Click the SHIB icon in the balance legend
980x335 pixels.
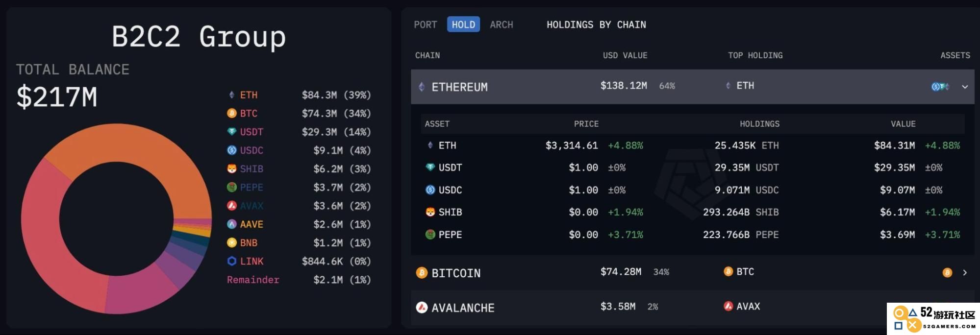[x=232, y=169]
